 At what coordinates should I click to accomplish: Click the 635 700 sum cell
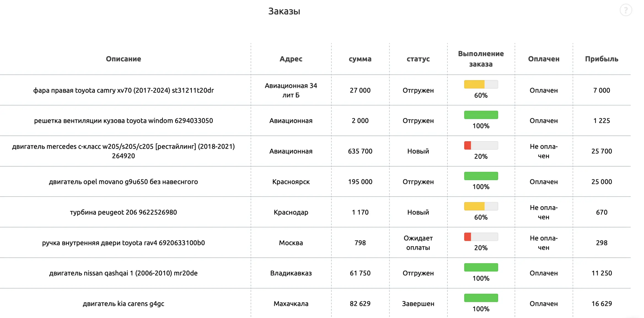pyautogui.click(x=360, y=151)
